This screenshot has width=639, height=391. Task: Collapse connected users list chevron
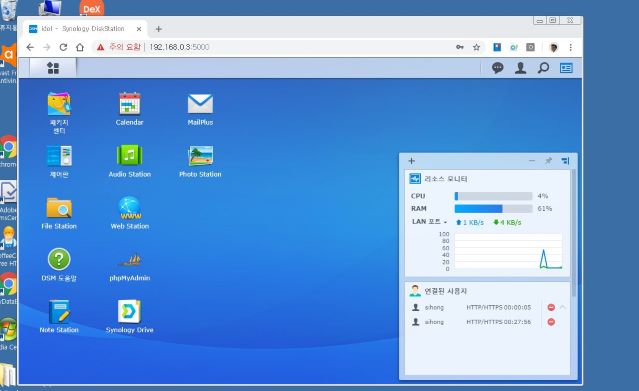coord(563,307)
